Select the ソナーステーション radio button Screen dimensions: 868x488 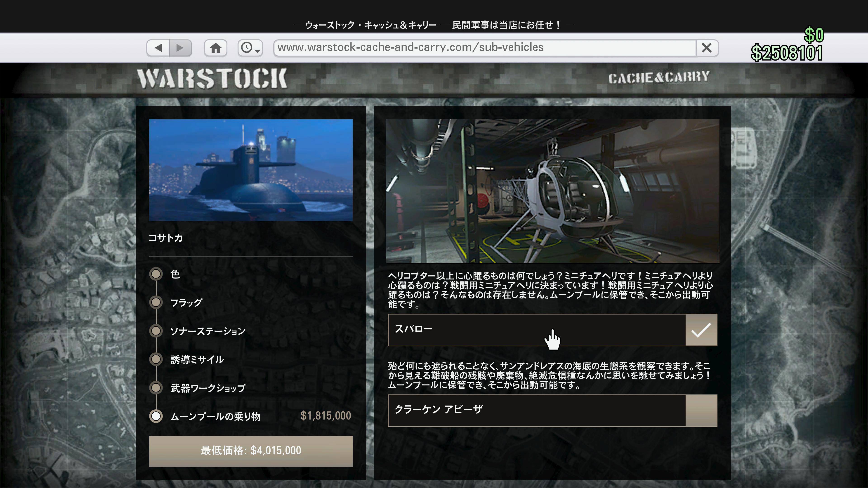(156, 331)
